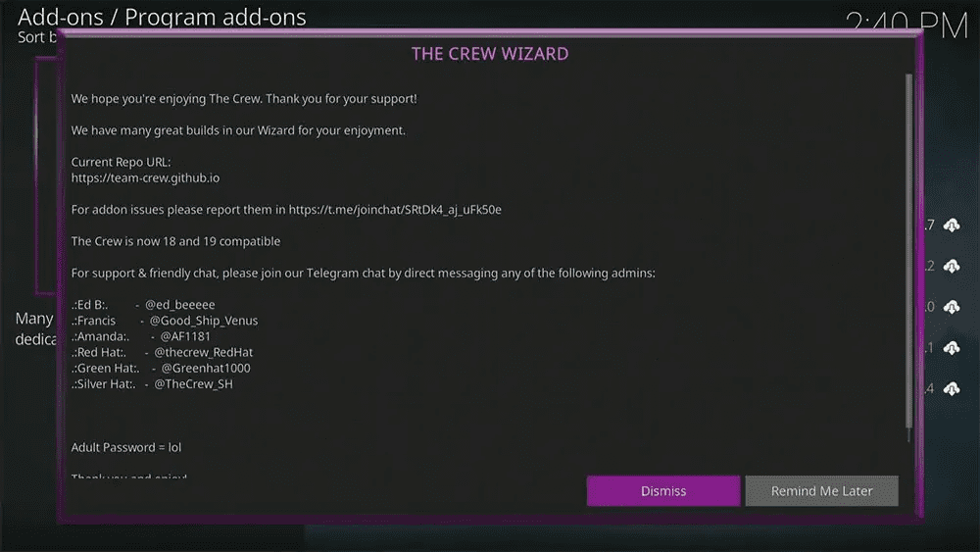Viewport: 980px width, 552px height.
Task: Select the @Greenhat1000 admin handle
Action: [206, 369]
